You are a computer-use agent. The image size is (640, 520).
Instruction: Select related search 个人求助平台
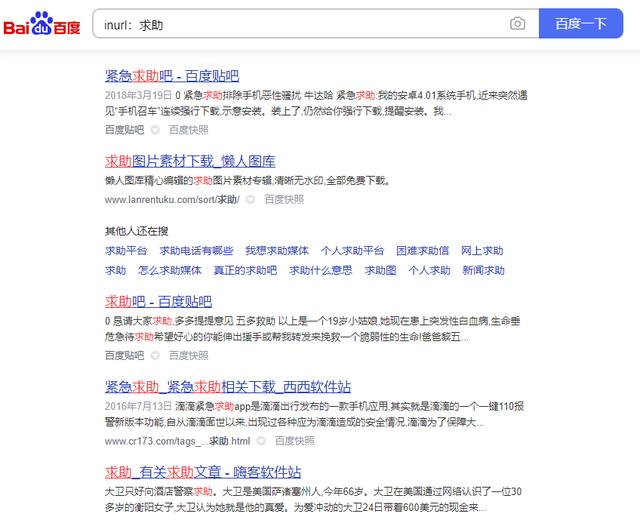point(352,251)
